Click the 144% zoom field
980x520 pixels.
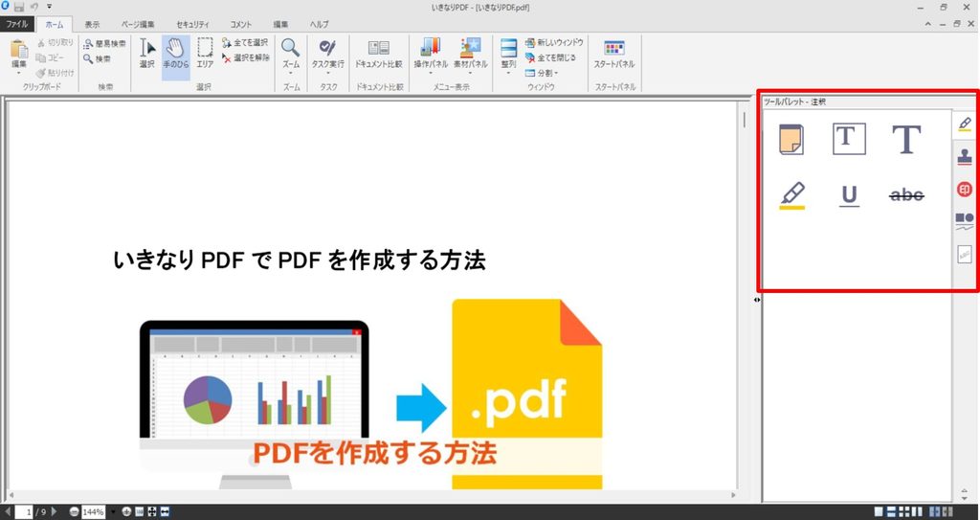[93, 512]
